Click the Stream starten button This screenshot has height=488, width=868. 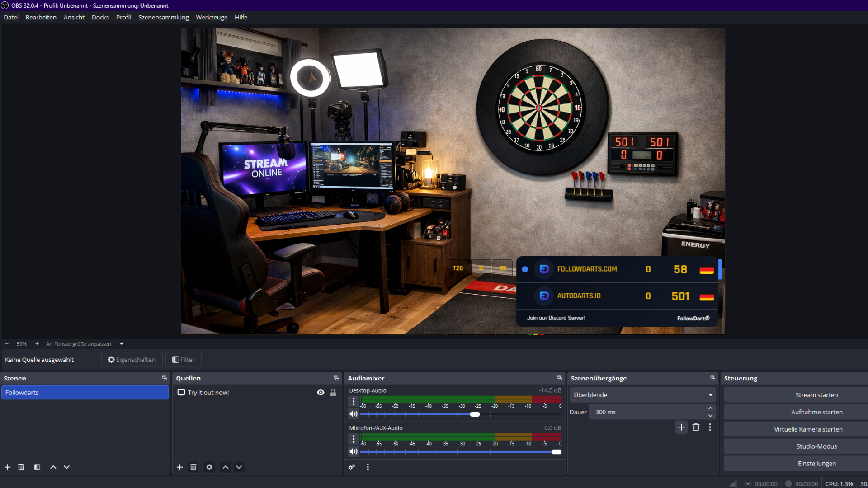click(816, 394)
